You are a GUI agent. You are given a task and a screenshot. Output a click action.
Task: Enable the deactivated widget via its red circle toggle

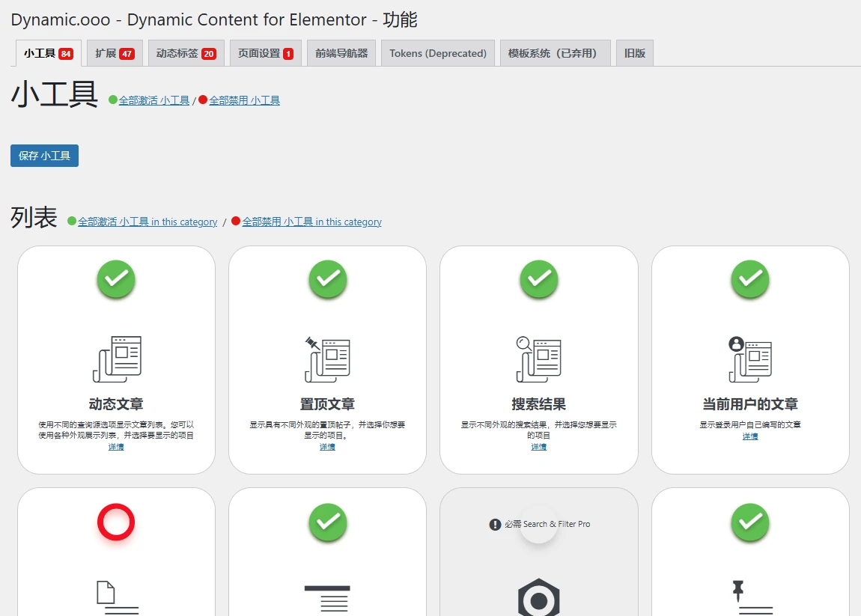[115, 523]
